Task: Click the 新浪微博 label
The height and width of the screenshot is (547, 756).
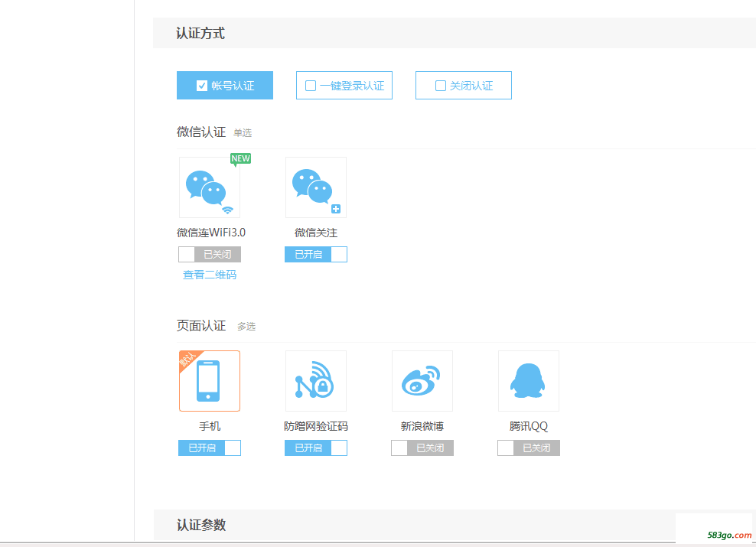Action: [422, 426]
